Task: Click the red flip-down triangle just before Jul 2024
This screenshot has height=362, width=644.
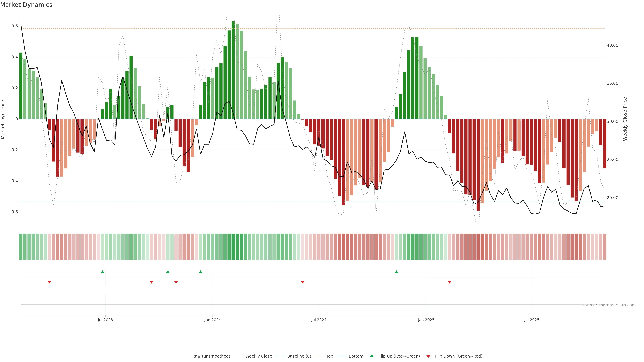Action: (303, 282)
